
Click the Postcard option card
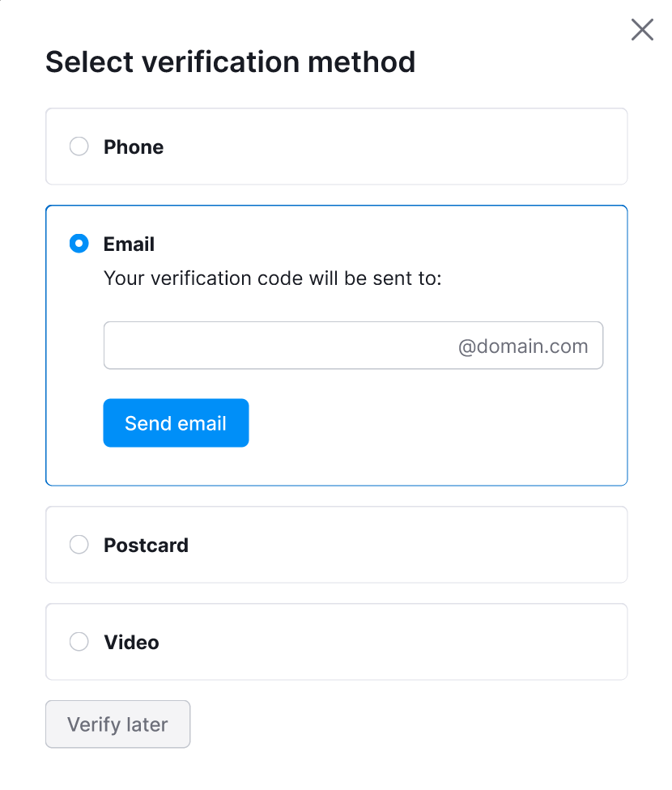click(336, 544)
